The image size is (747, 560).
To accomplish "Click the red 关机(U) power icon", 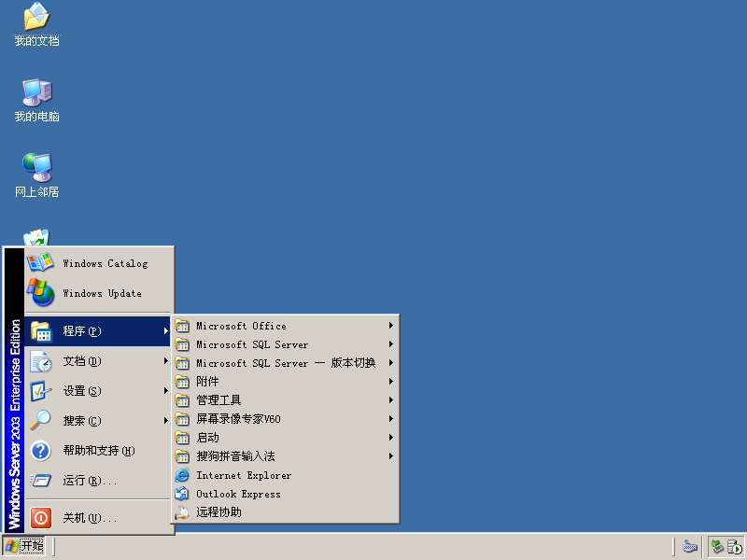I will (41, 518).
